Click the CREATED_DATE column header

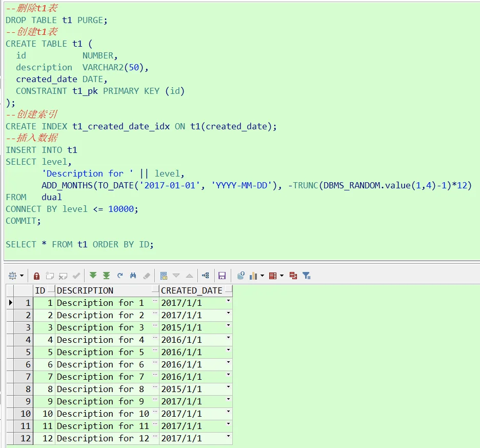[195, 290]
